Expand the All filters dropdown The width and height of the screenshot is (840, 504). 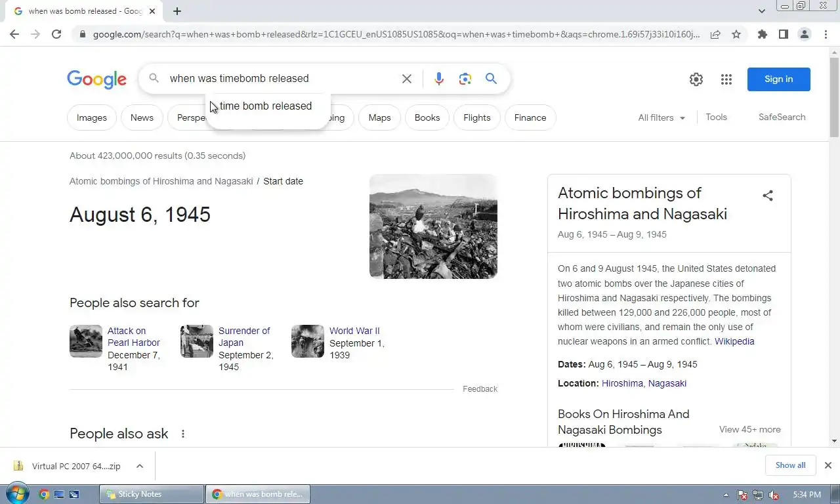(x=661, y=117)
